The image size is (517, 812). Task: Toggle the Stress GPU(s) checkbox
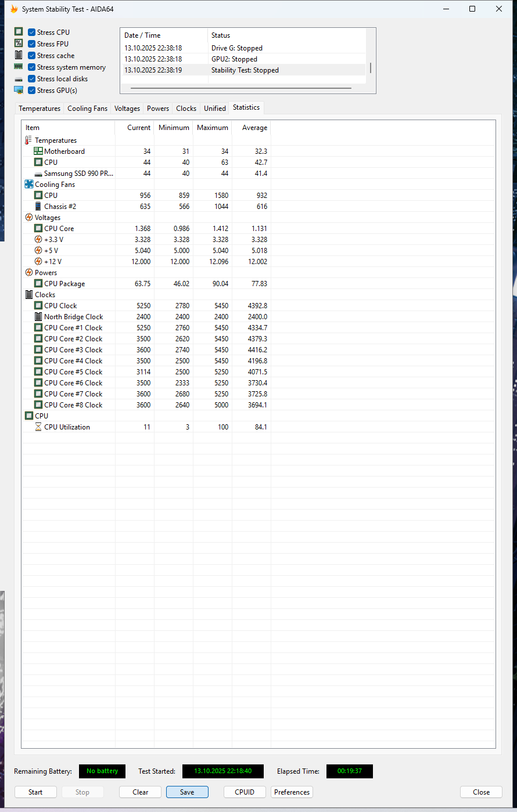(31, 90)
